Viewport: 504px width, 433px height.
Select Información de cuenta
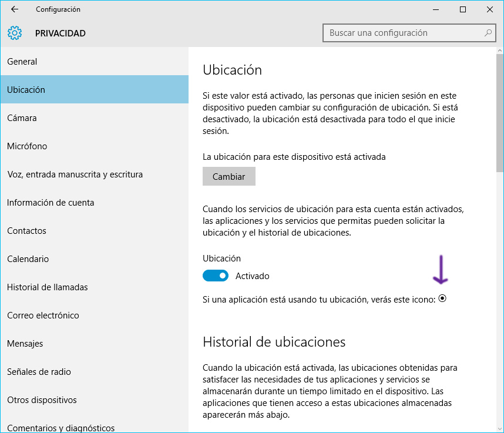click(51, 203)
